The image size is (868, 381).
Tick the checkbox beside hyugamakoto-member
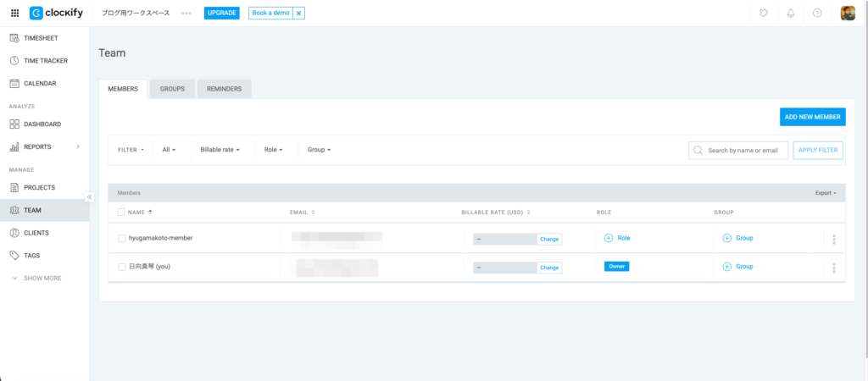pos(122,239)
